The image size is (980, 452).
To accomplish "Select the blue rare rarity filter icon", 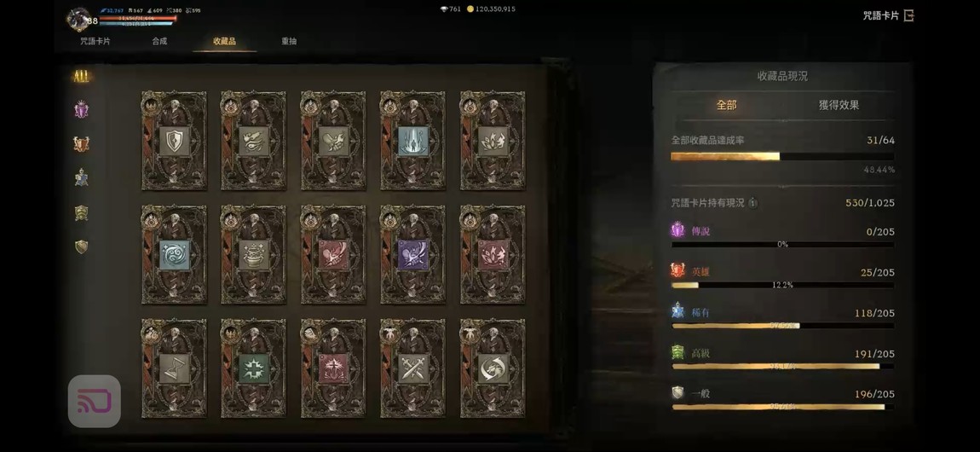I will click(x=81, y=178).
